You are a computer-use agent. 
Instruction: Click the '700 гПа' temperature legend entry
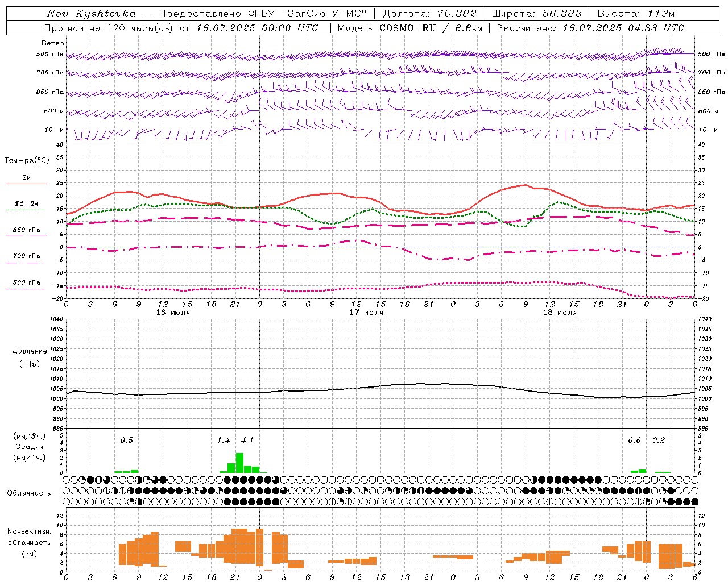click(27, 256)
